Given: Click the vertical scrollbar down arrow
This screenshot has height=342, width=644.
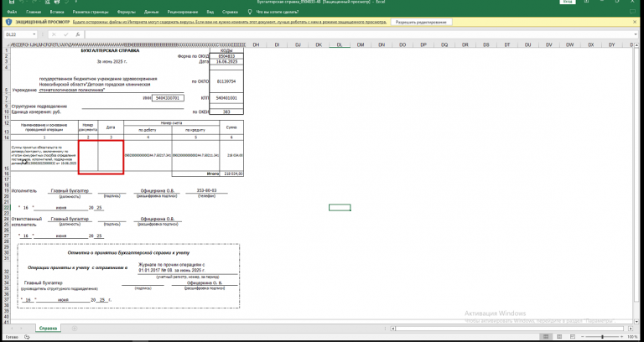Looking at the screenshot, I should [636, 322].
